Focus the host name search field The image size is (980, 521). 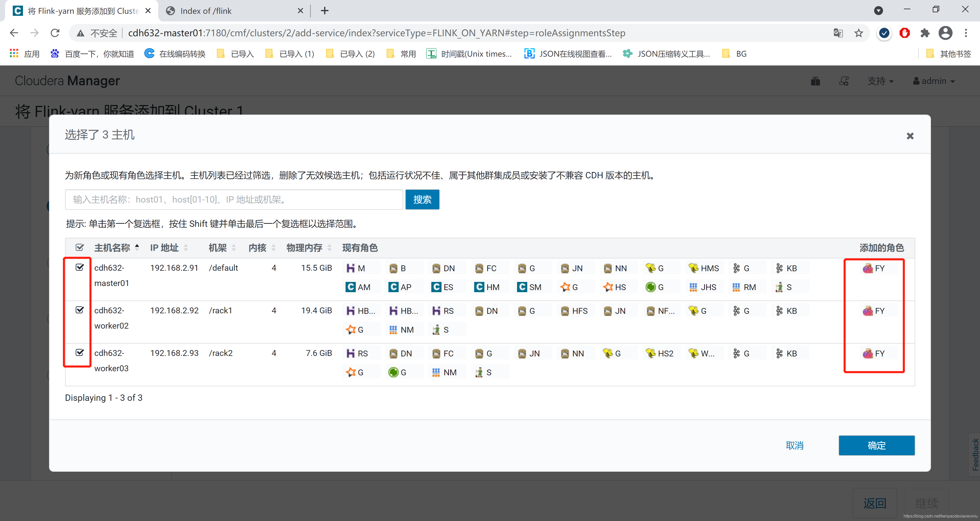pyautogui.click(x=234, y=199)
